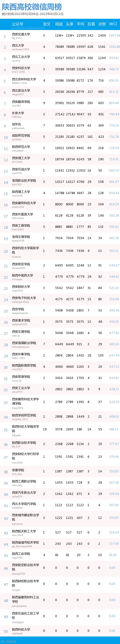Click the 发文 column header

click(x=47, y=24)
